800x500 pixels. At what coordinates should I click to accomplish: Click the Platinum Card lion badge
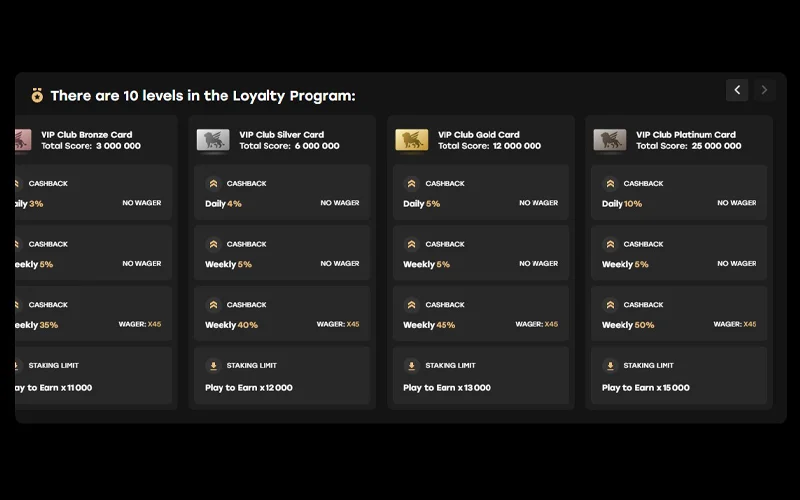click(610, 140)
